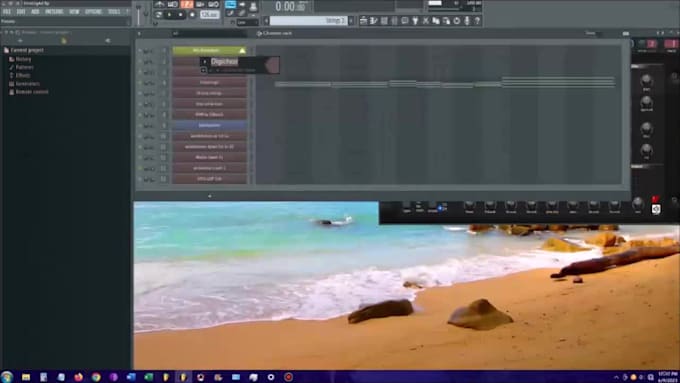This screenshot has height=383, width=680.
Task: Select previous pattern with left arrow
Action: 266,20
